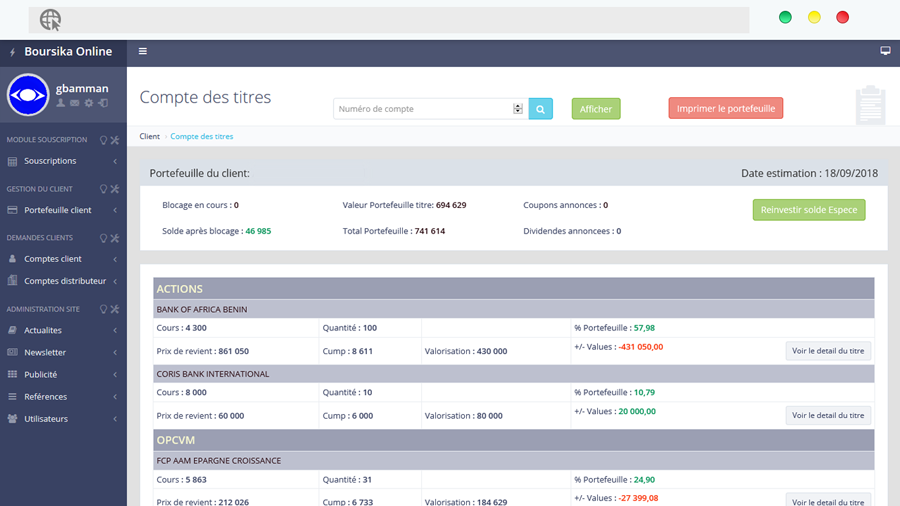Click the BANK OF AFRICA BENIN row header
Viewport: 900px width, 506px height.
514,309
